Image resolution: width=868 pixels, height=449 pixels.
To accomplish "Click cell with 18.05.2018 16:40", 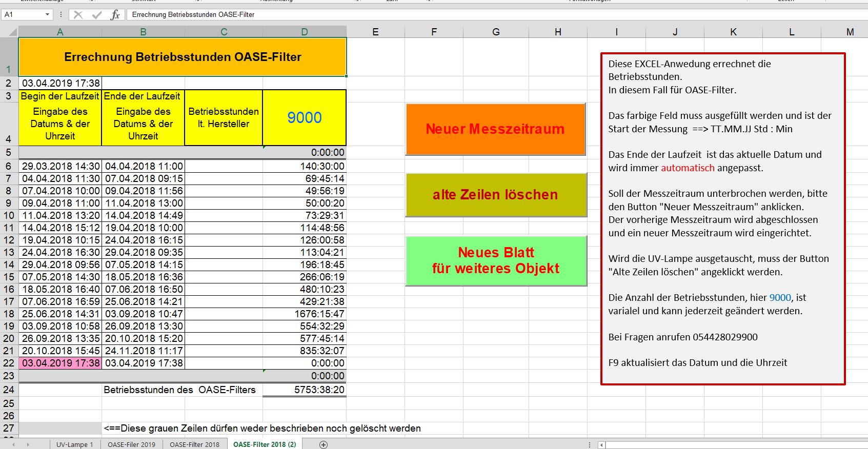I will [x=60, y=289].
